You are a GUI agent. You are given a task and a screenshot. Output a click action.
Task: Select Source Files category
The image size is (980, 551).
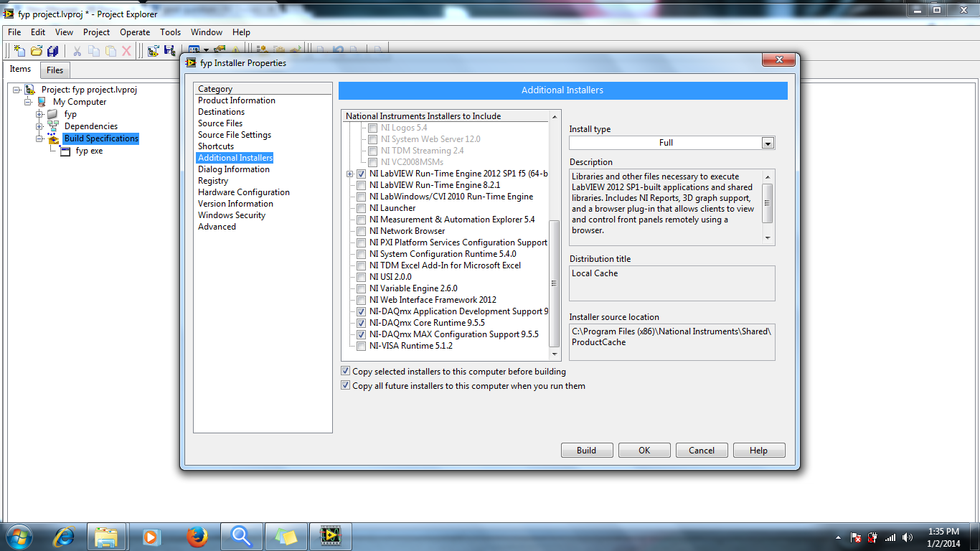click(220, 123)
